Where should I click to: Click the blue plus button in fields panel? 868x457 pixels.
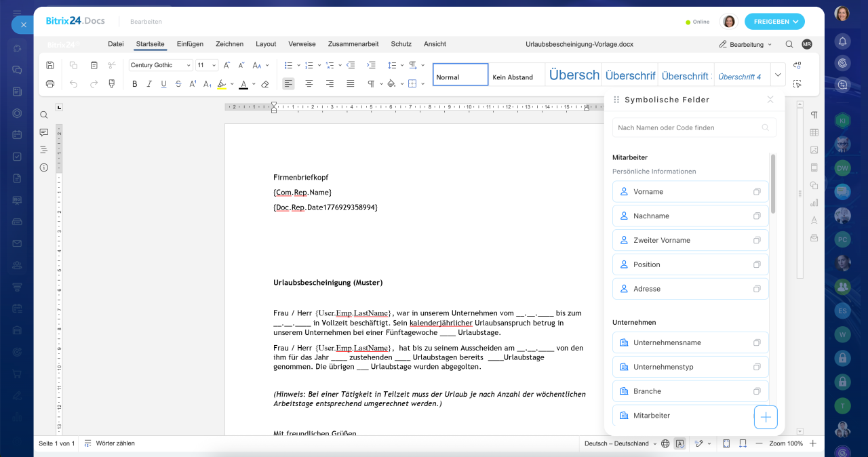click(766, 417)
